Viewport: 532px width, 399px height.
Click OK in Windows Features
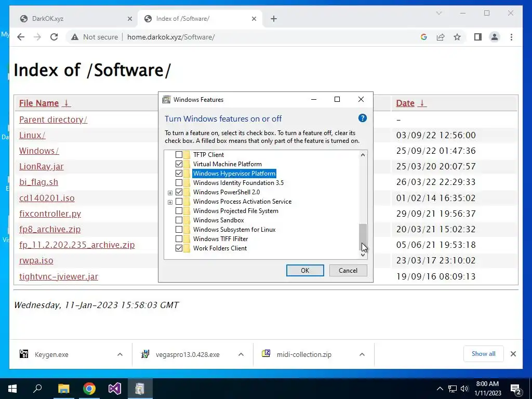pyautogui.click(x=305, y=270)
